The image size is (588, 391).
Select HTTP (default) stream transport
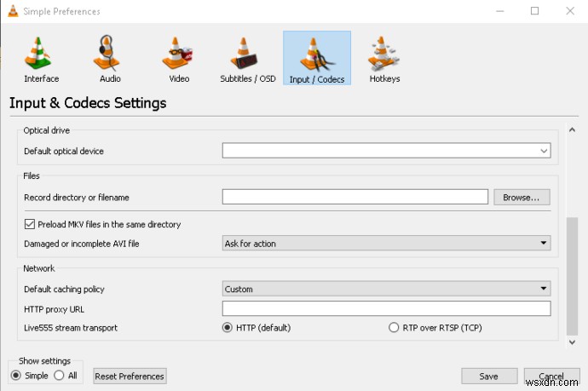(228, 327)
